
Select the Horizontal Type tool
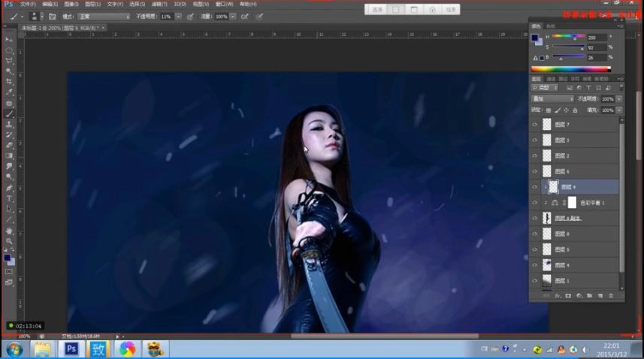9,198
